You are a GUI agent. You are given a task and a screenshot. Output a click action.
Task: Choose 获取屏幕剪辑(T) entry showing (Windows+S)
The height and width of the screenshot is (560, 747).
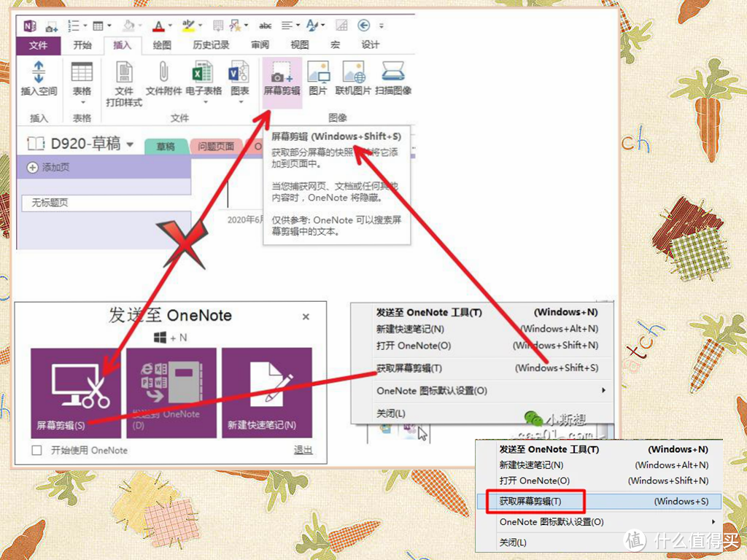point(600,502)
